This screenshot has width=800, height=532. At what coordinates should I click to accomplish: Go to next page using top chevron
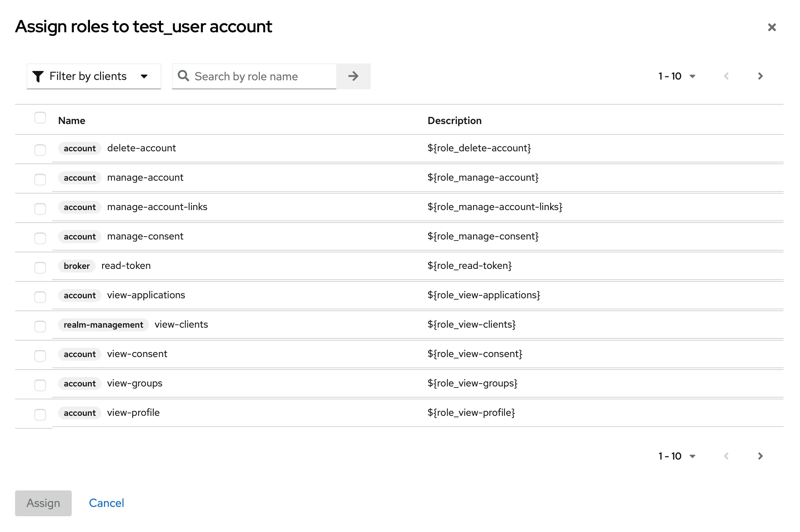tap(760, 76)
